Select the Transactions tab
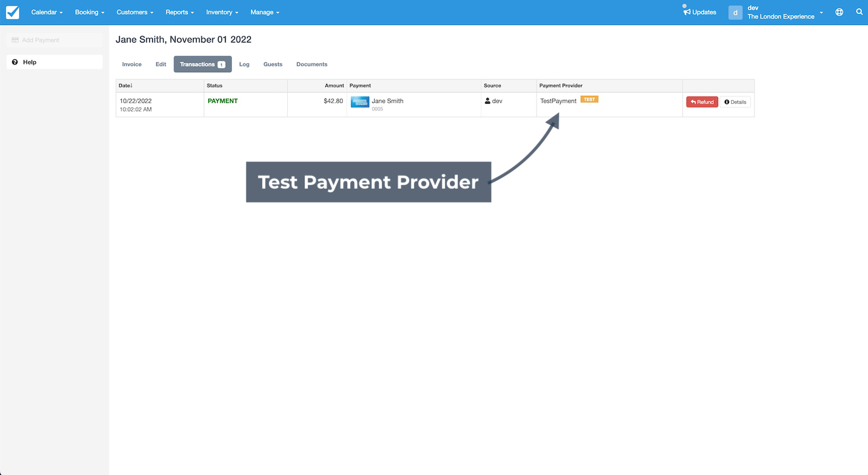This screenshot has width=868, height=475. [203, 64]
